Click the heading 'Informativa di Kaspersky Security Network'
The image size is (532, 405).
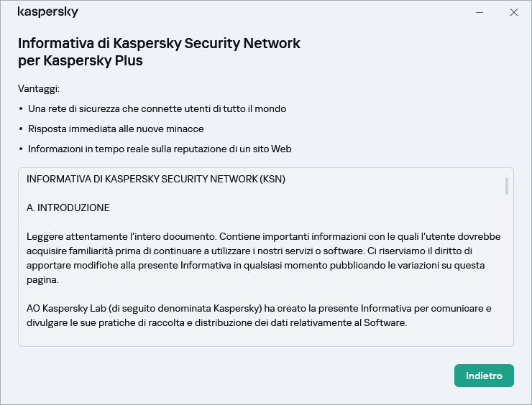pos(159,43)
